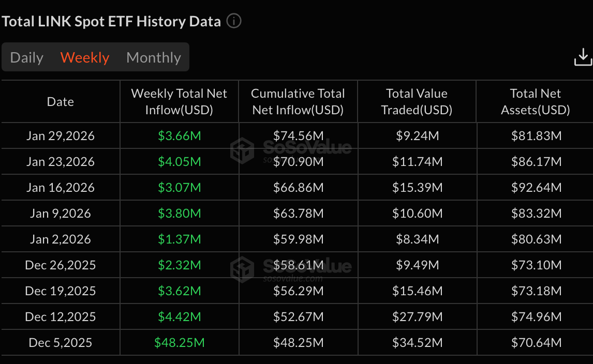Click the $9.49M value traded cell
Screen dimensions: 593x364
417,265
